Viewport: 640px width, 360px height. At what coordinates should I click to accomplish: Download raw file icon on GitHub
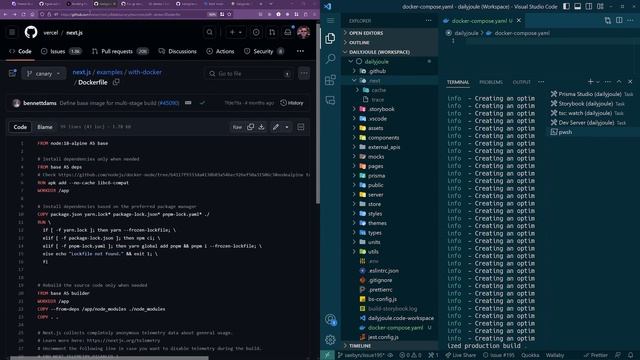[261, 127]
